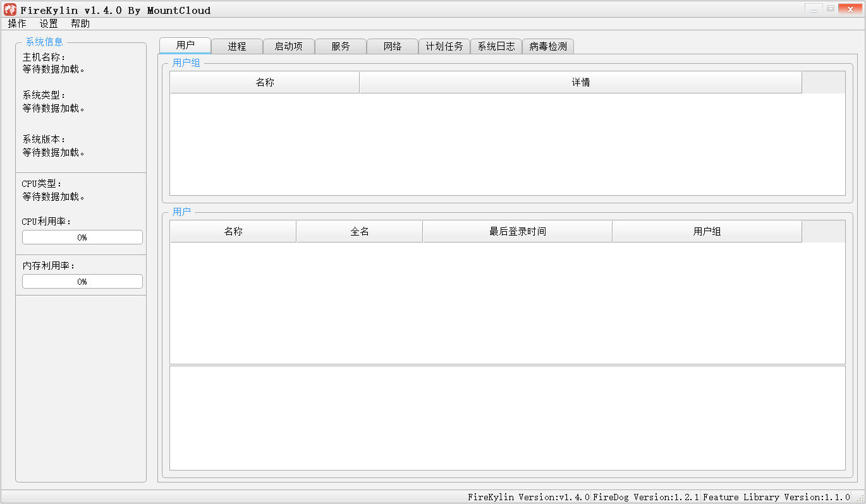The width and height of the screenshot is (866, 504).
Task: Click the 系统信息 group title
Action: pyautogui.click(x=44, y=42)
